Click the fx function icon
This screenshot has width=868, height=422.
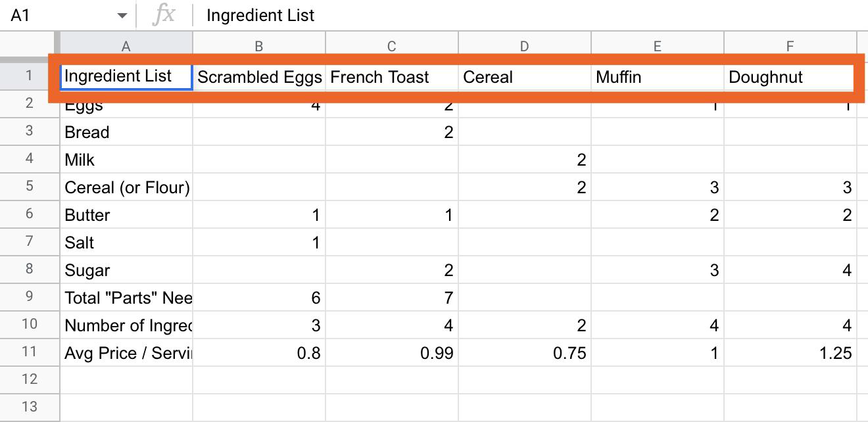click(x=164, y=14)
